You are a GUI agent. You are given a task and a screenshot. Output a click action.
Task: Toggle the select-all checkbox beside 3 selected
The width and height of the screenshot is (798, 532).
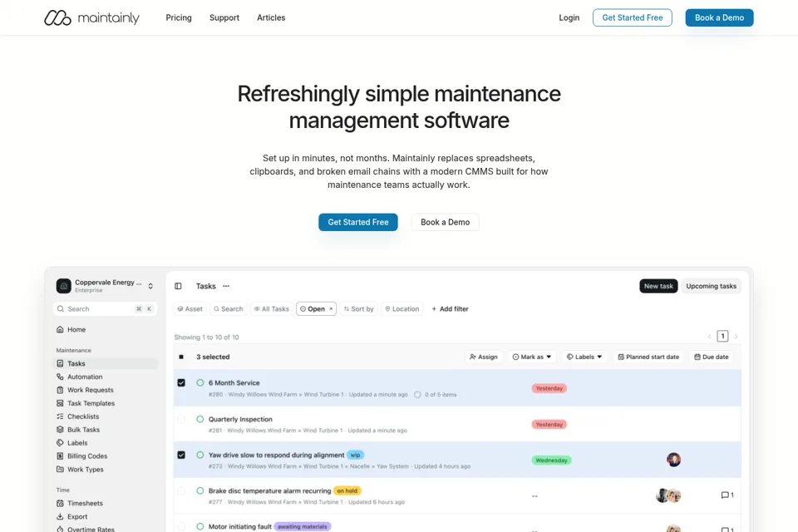[x=181, y=357]
